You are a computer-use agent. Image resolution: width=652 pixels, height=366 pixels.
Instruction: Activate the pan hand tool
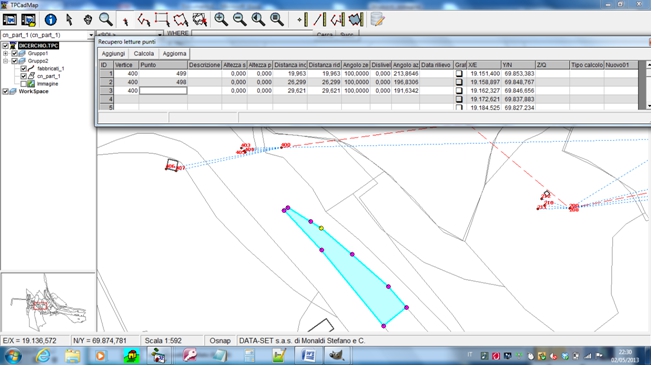coord(88,20)
